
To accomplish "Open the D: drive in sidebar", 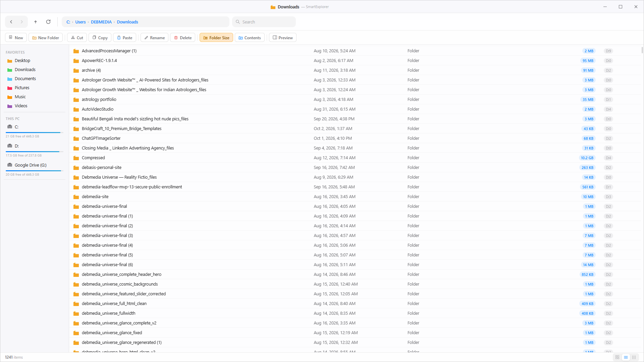I will pyautogui.click(x=34, y=146).
